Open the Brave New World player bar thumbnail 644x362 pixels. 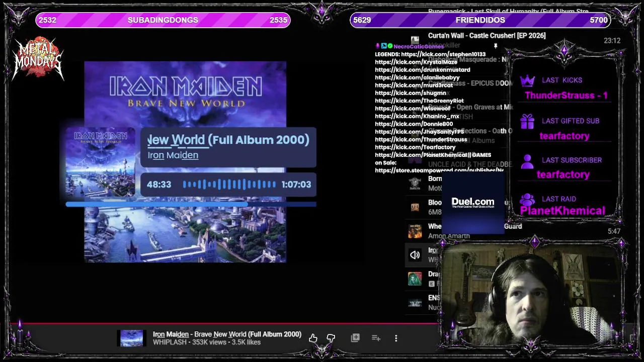[x=131, y=338]
